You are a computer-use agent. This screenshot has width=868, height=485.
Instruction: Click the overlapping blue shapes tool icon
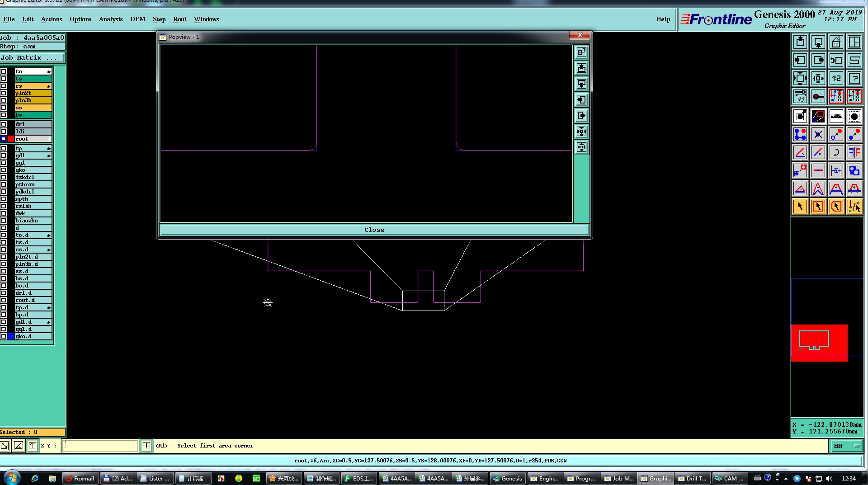click(x=854, y=170)
